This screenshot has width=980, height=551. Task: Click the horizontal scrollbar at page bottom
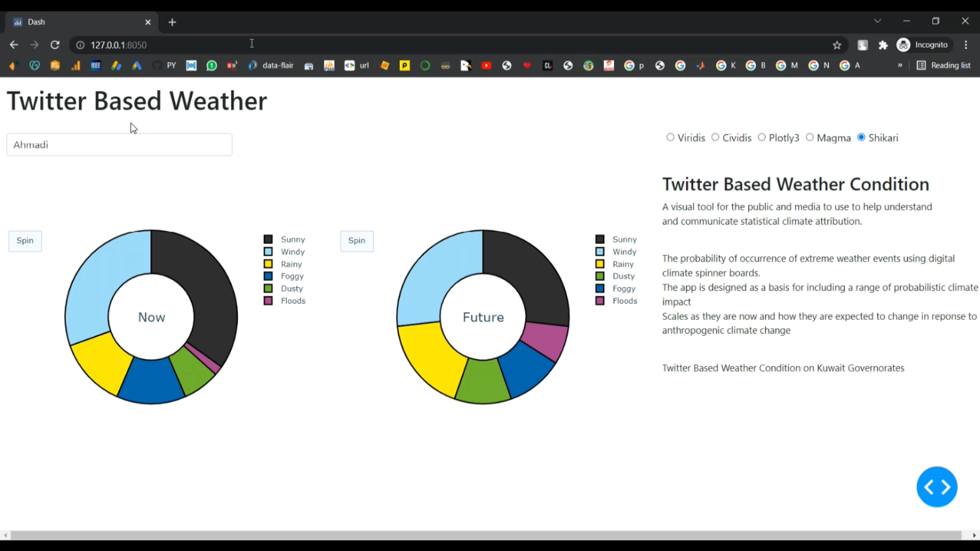(485, 535)
